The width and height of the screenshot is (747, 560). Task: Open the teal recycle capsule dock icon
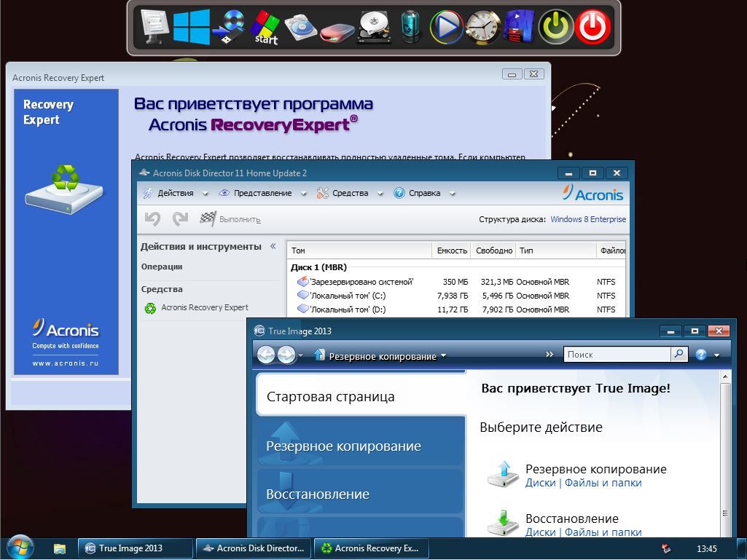pos(410,28)
